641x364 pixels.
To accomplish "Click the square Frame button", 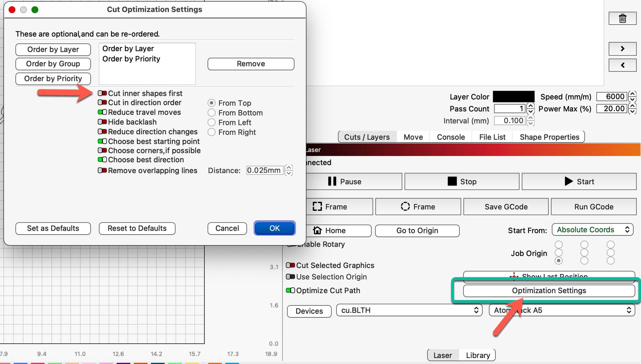I will [339, 207].
